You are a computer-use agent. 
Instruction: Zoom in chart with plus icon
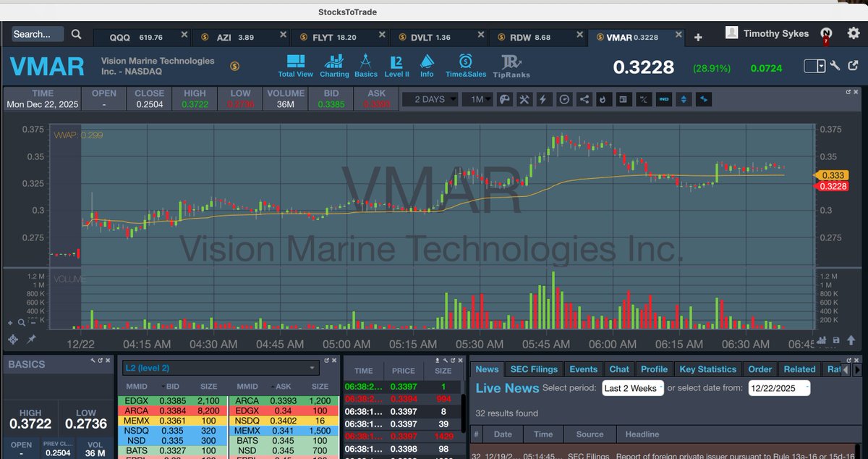click(x=11, y=323)
